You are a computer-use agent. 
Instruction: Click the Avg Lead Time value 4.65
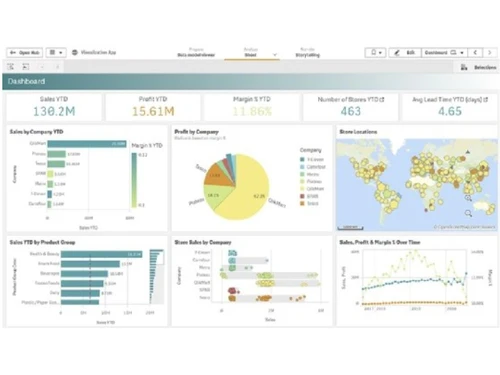coord(450,111)
